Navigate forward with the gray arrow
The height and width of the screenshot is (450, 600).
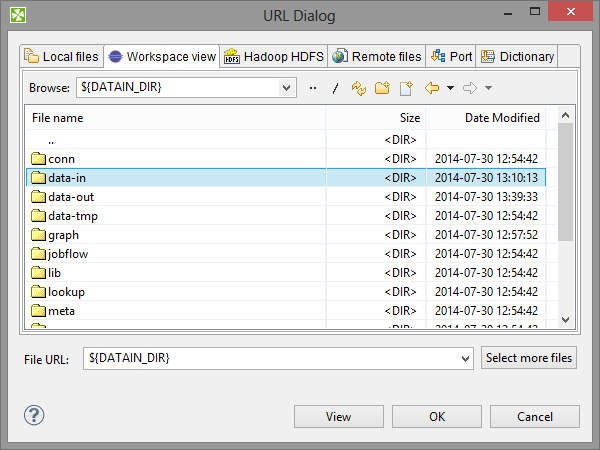tap(470, 88)
